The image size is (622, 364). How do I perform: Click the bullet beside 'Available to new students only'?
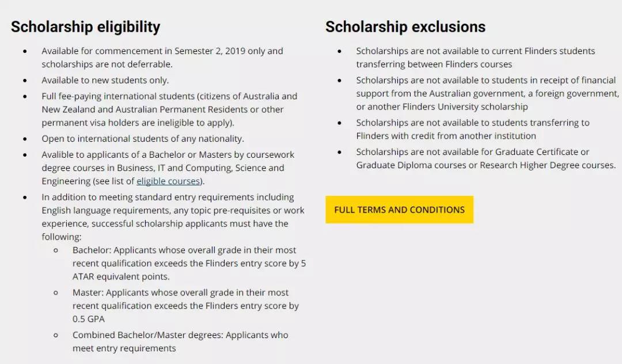pyautogui.click(x=25, y=81)
